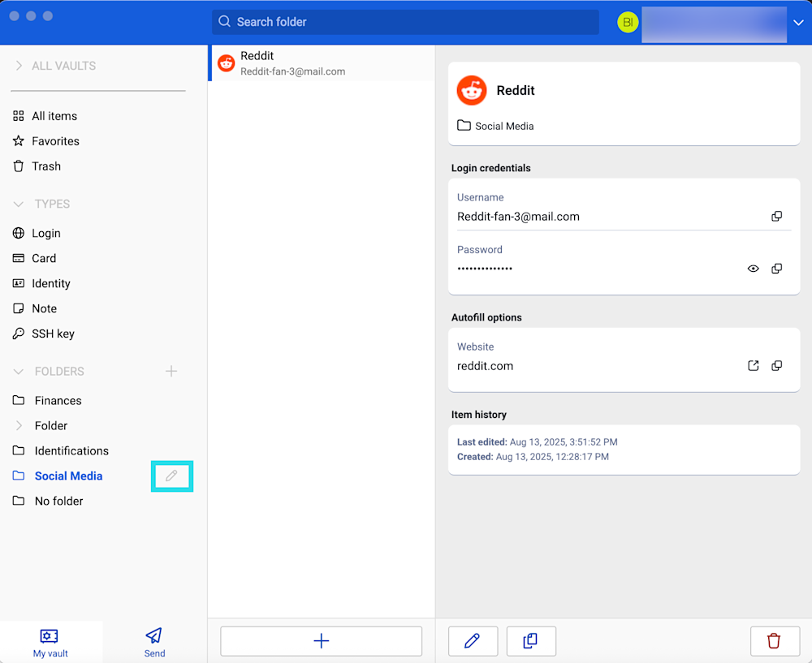
Task: Toggle password visibility eye icon
Action: tap(753, 269)
